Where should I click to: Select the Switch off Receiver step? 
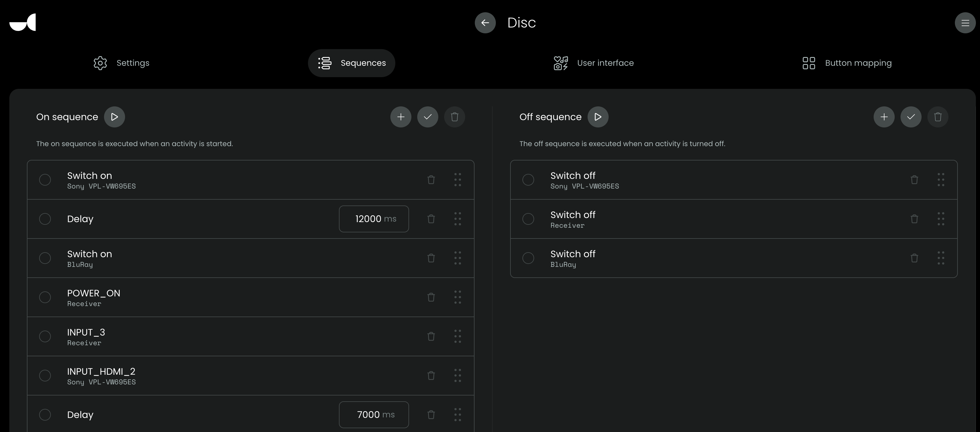[528, 219]
